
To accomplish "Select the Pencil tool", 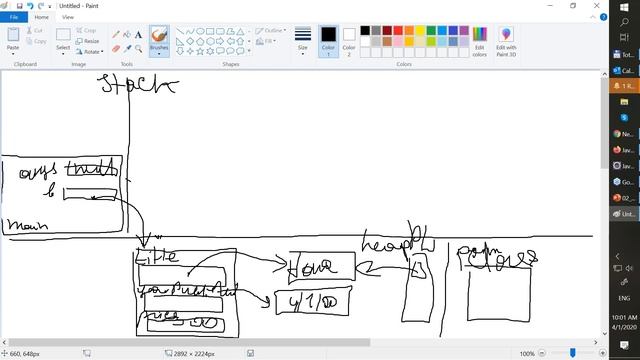I will [x=116, y=35].
